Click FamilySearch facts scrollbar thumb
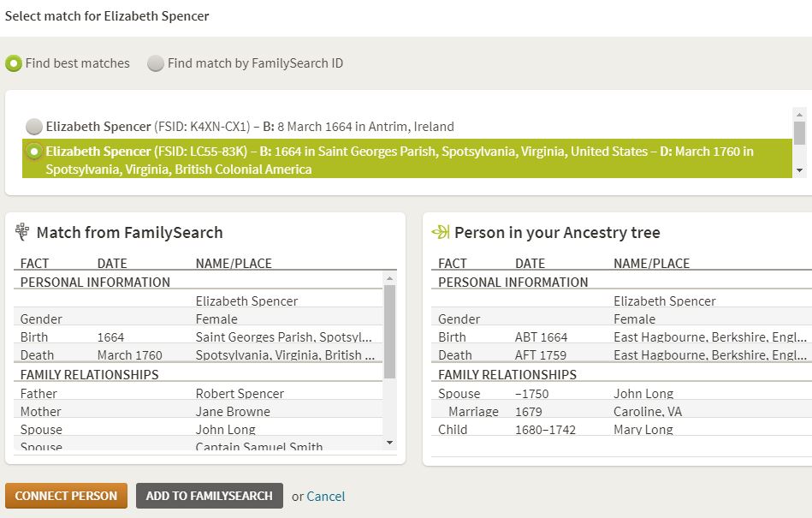The height and width of the screenshot is (518, 812). (390, 330)
